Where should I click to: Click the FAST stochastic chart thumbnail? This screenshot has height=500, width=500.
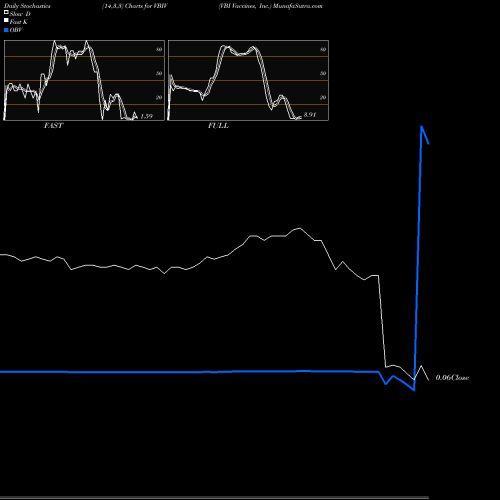click(x=84, y=80)
